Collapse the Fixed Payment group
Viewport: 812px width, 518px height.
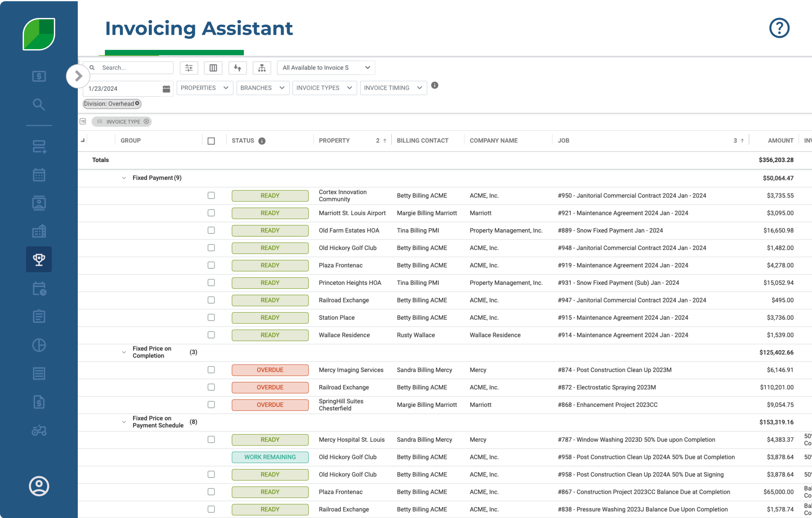123,178
